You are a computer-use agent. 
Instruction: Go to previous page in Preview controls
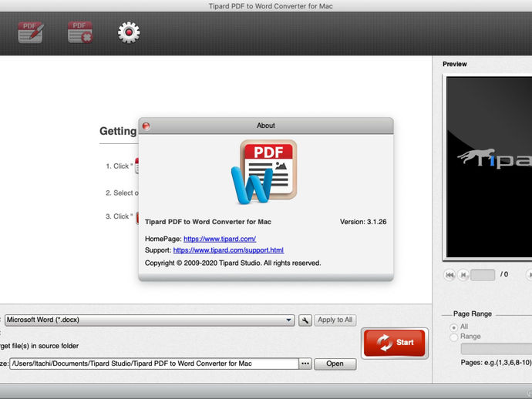463,275
